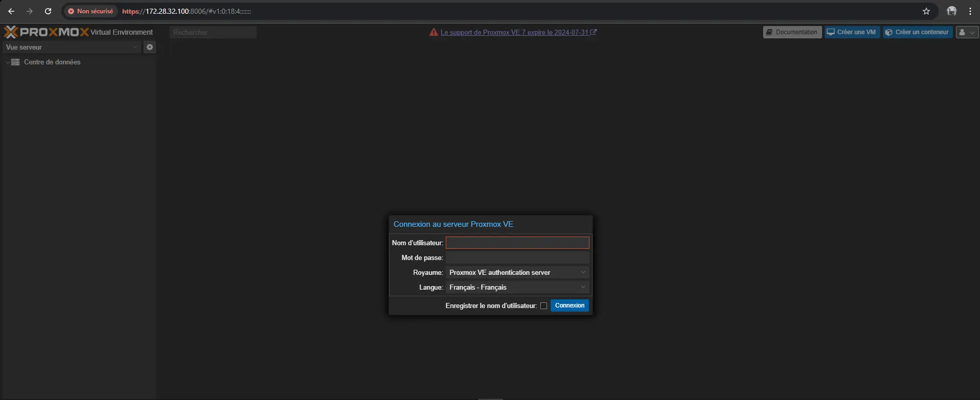Reload the page with refresh icon
Image resolution: width=980 pixels, height=400 pixels.
coord(48,11)
